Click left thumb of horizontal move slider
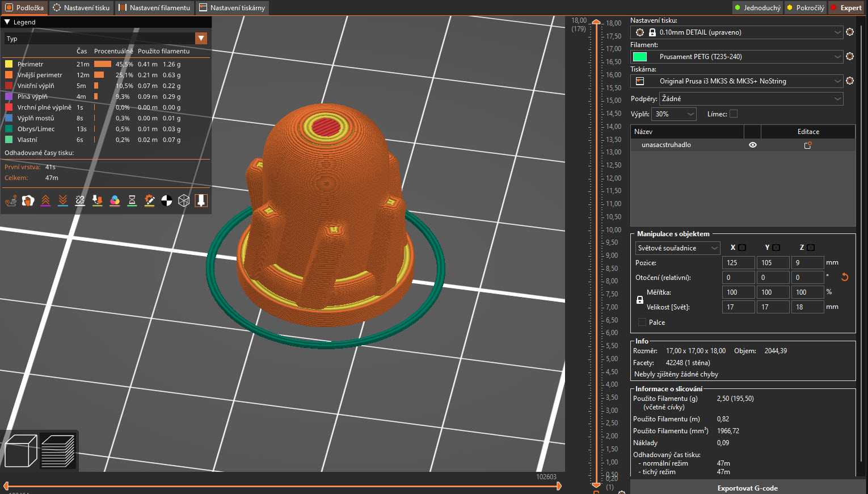Viewport: 868px width, 494px height. (x=6, y=486)
